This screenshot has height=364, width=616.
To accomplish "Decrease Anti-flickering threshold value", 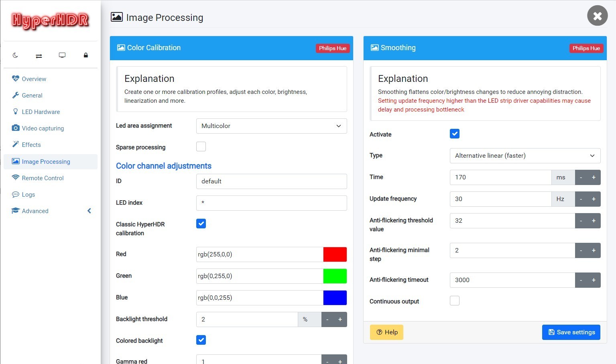I will coord(581,221).
